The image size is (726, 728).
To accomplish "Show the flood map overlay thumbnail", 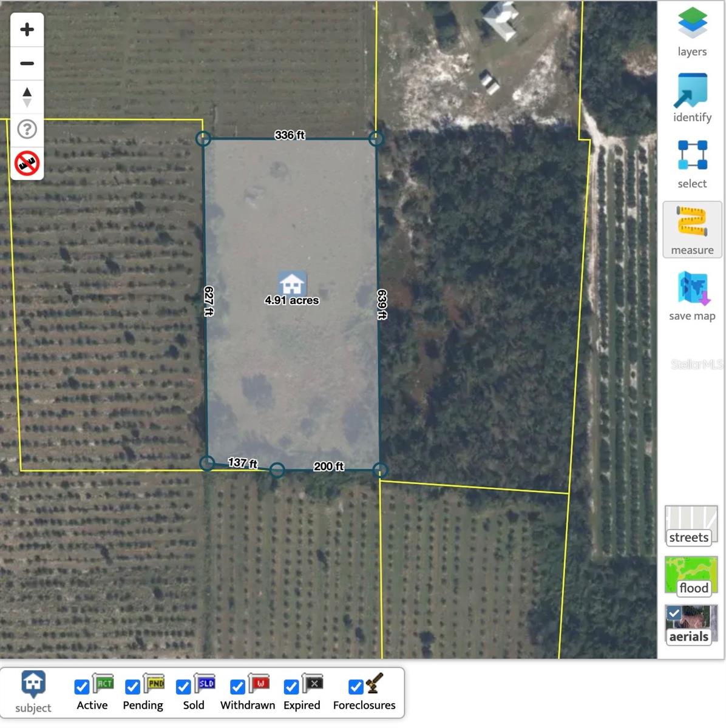I will click(x=691, y=576).
